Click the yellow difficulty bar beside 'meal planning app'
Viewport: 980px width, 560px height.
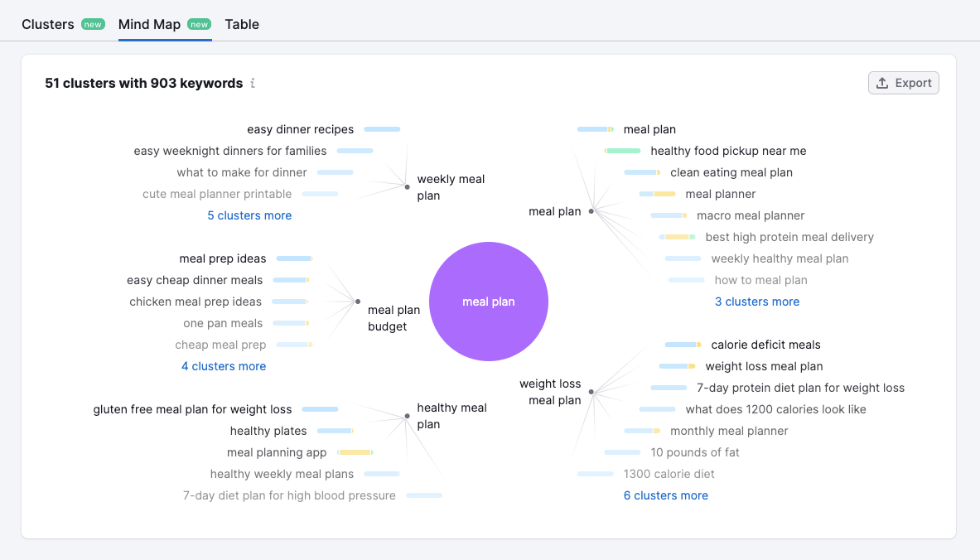(x=356, y=452)
